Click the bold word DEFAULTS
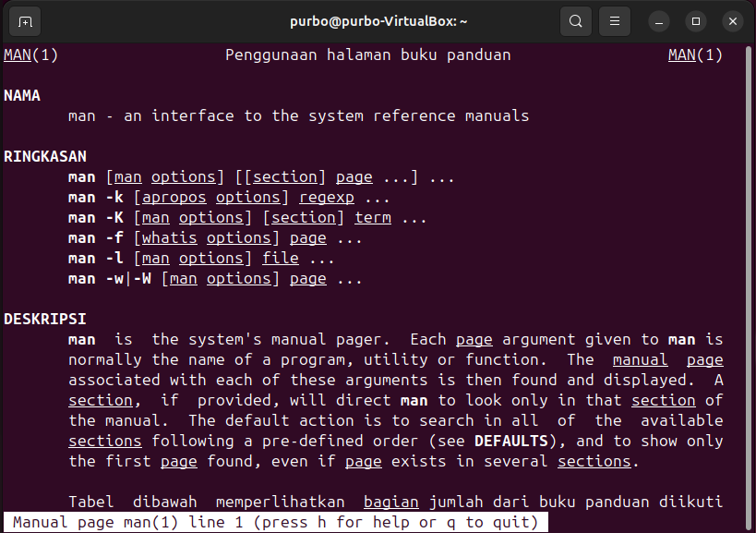 [x=511, y=441]
